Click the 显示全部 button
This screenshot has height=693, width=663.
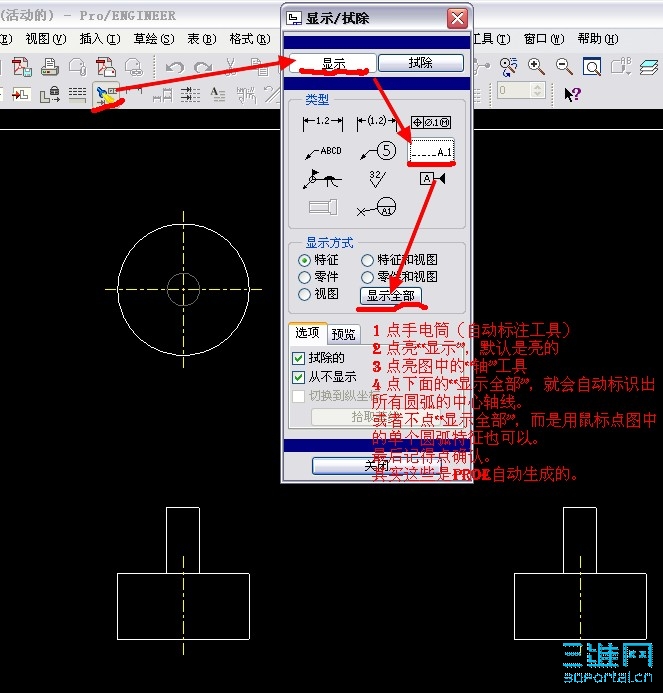[391, 296]
